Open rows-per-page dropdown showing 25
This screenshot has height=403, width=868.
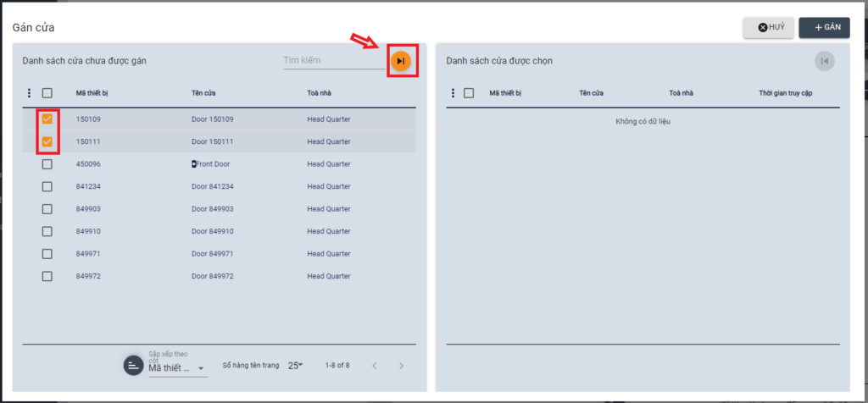click(295, 366)
